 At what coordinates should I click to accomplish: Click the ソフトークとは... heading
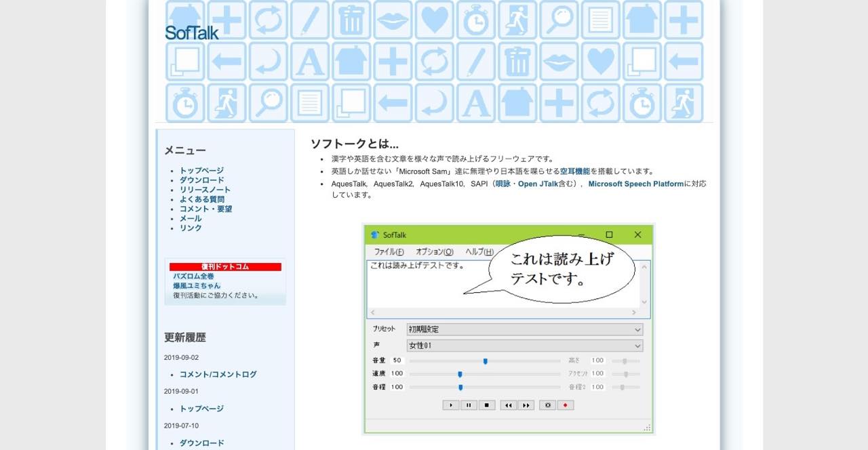(355, 144)
